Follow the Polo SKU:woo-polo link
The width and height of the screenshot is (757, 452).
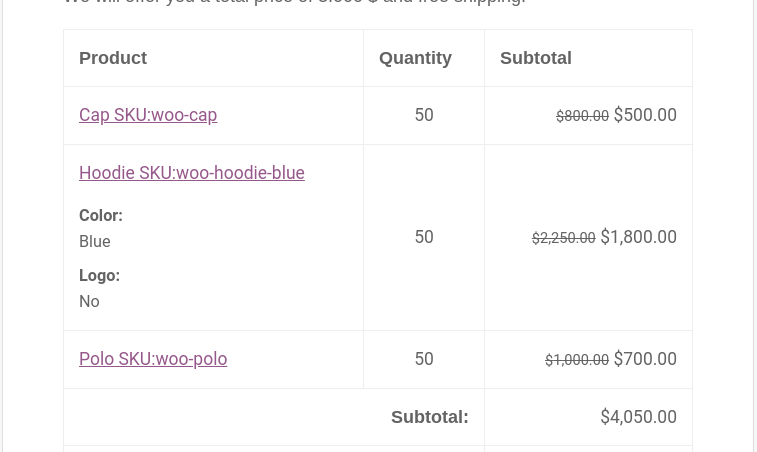tap(153, 359)
